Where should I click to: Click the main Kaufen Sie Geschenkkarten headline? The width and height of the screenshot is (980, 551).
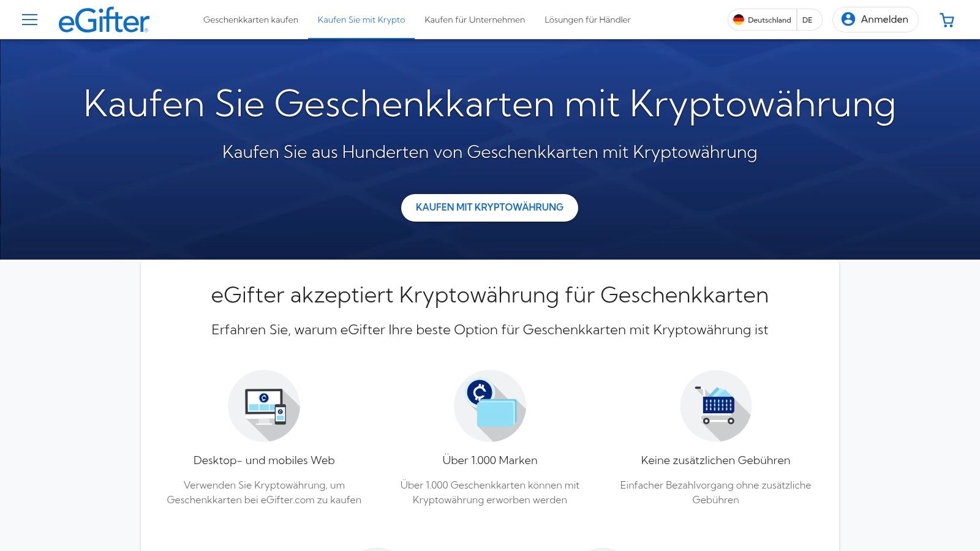489,104
